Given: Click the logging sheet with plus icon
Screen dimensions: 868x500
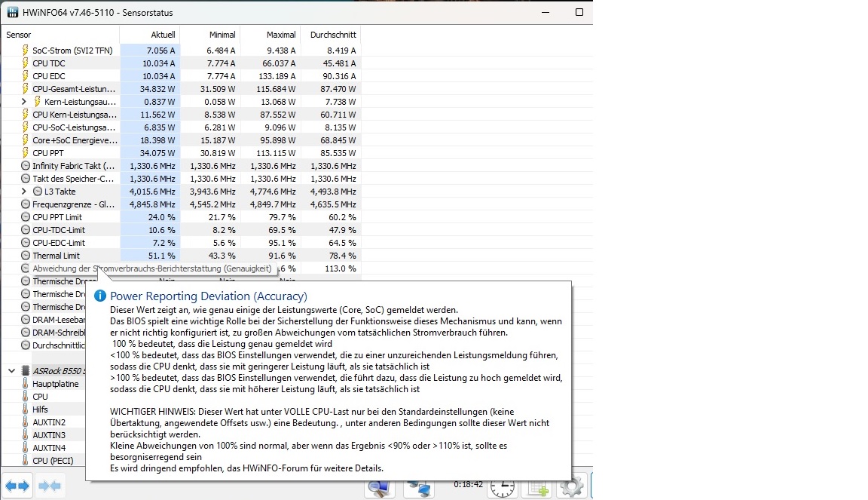Looking at the screenshot, I should point(537,489).
